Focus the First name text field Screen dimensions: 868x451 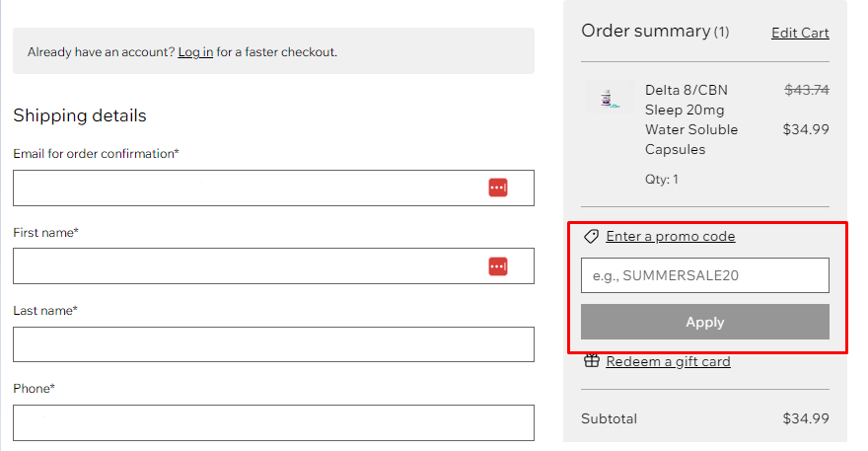(247, 265)
